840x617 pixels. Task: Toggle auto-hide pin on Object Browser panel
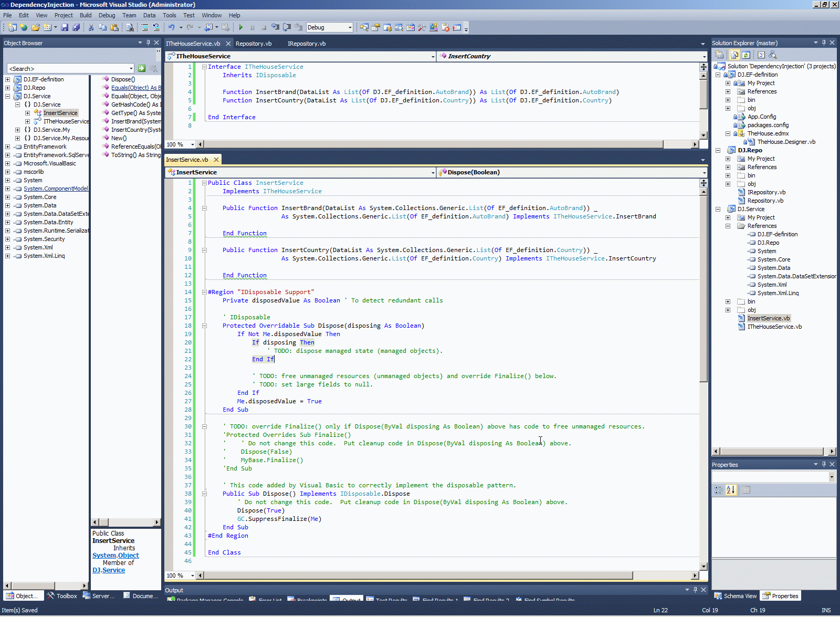(x=148, y=43)
